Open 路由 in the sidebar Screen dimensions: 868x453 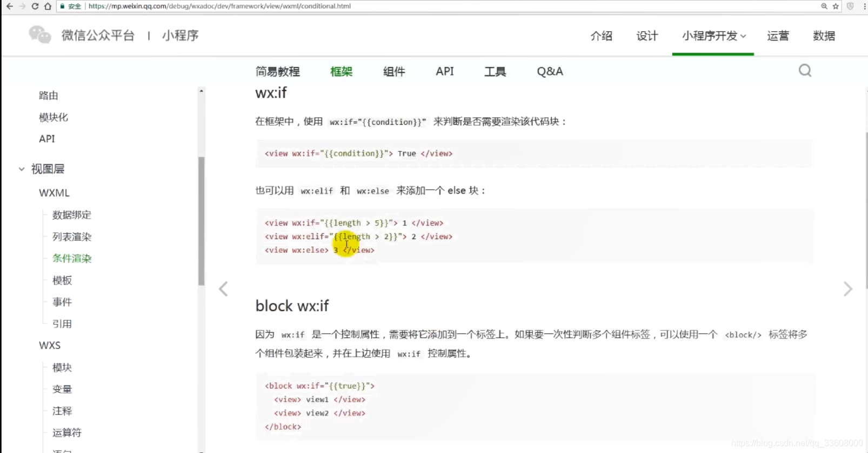(x=49, y=96)
